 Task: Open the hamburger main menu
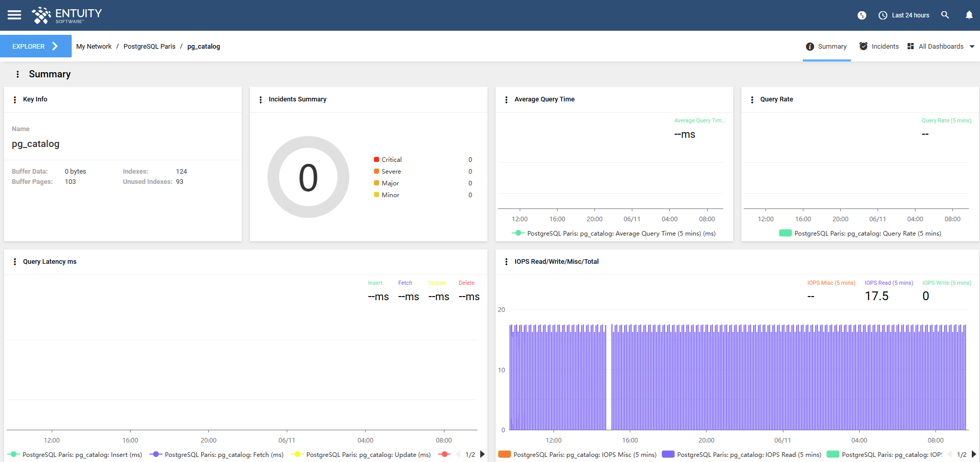14,15
